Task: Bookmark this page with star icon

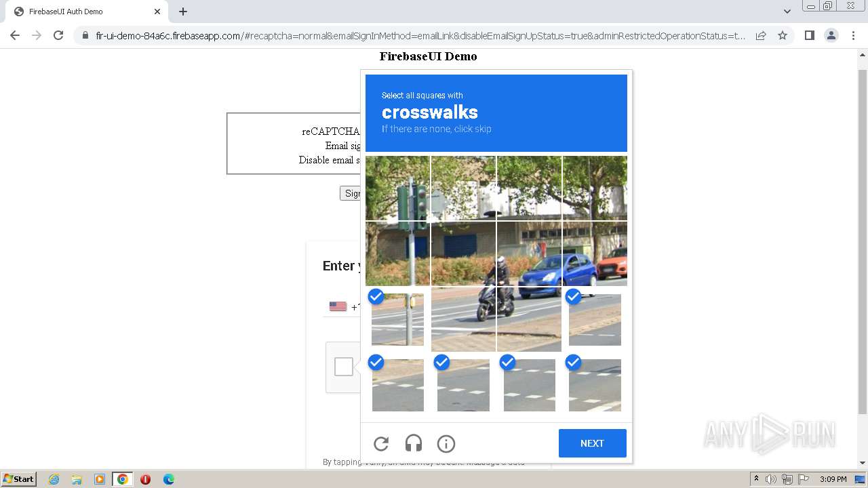Action: [783, 35]
